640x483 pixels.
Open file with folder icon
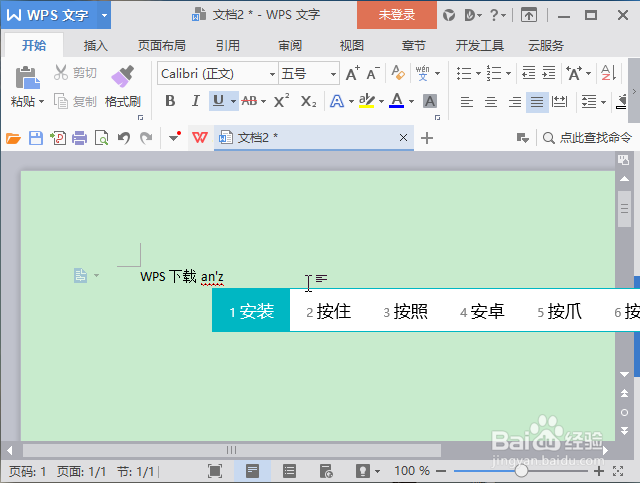pyautogui.click(x=13, y=138)
